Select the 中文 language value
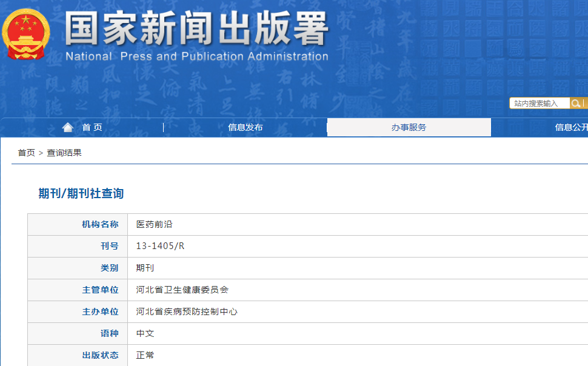588x366 pixels. (x=145, y=333)
